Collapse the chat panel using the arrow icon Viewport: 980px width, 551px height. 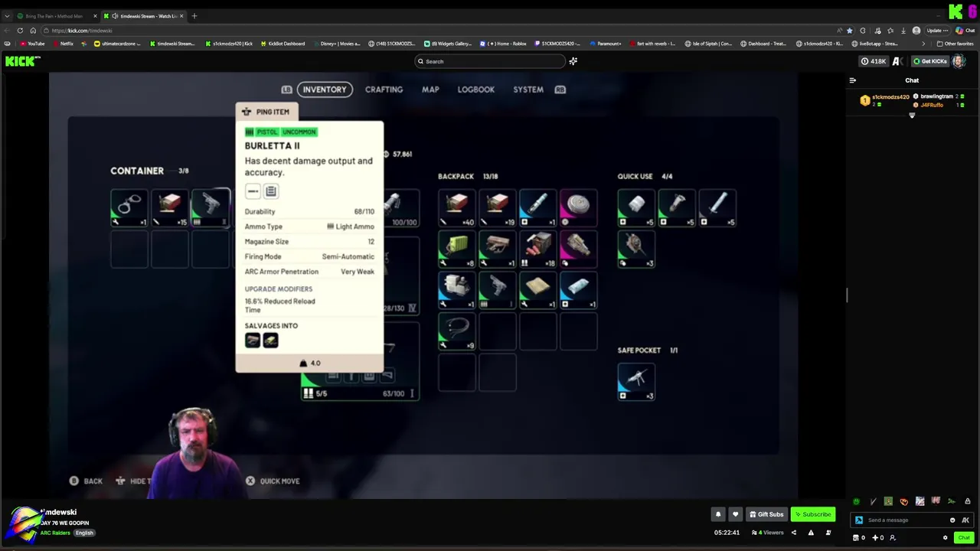click(852, 80)
